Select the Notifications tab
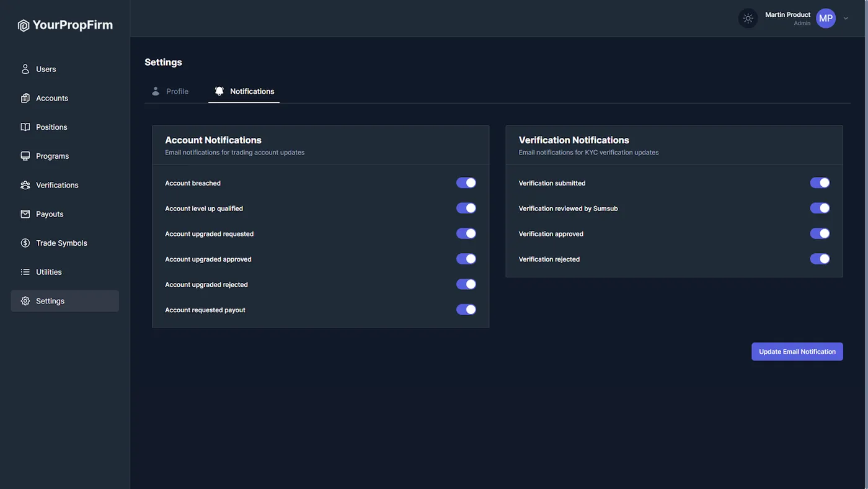Screen dimensions: 868x489 [244, 91]
